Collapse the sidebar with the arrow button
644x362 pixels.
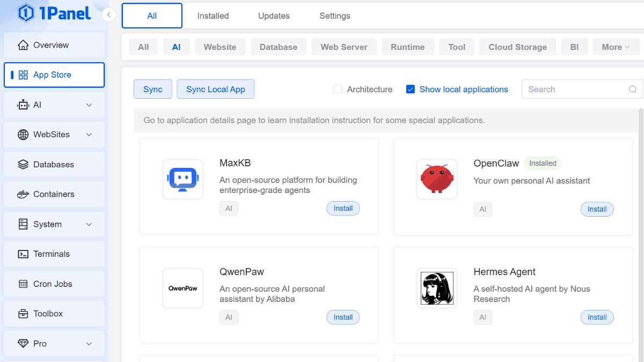(x=108, y=15)
